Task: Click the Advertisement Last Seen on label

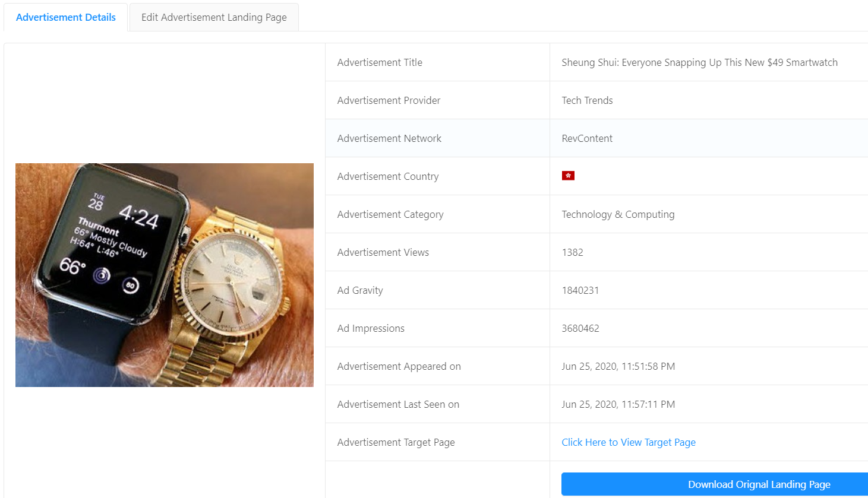Action: tap(398, 404)
